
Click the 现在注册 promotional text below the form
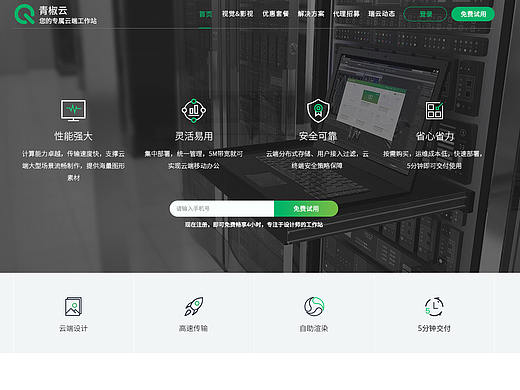click(x=254, y=225)
